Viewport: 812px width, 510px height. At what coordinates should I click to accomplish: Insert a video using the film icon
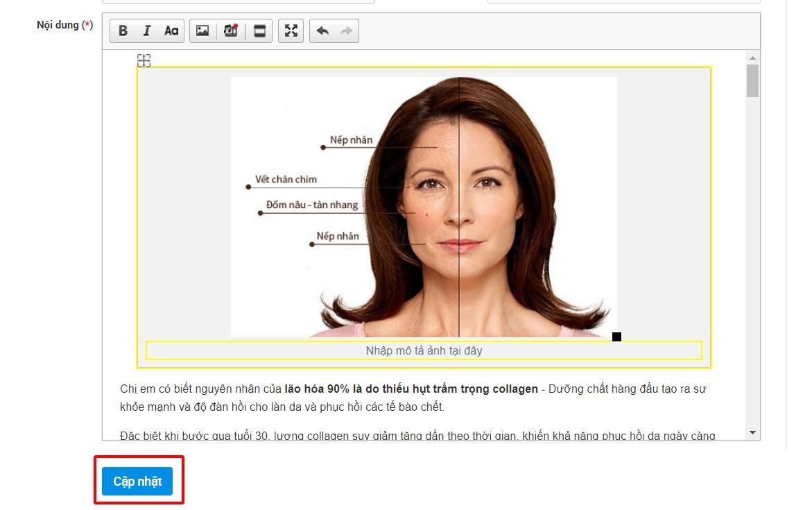click(x=230, y=31)
